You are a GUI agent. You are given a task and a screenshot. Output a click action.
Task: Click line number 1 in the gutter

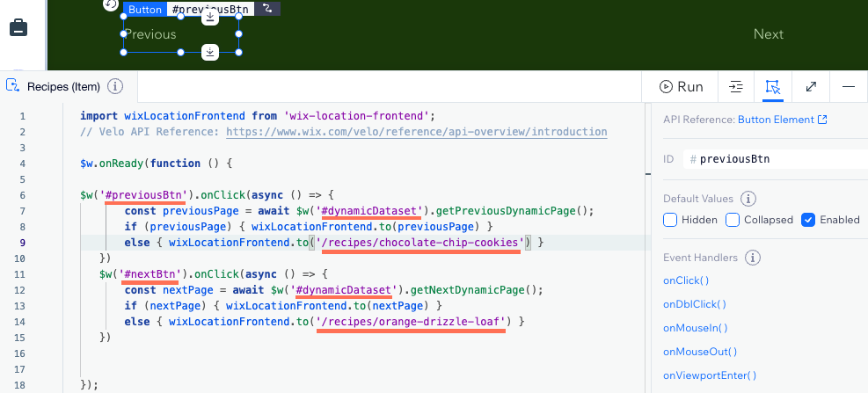coord(22,116)
